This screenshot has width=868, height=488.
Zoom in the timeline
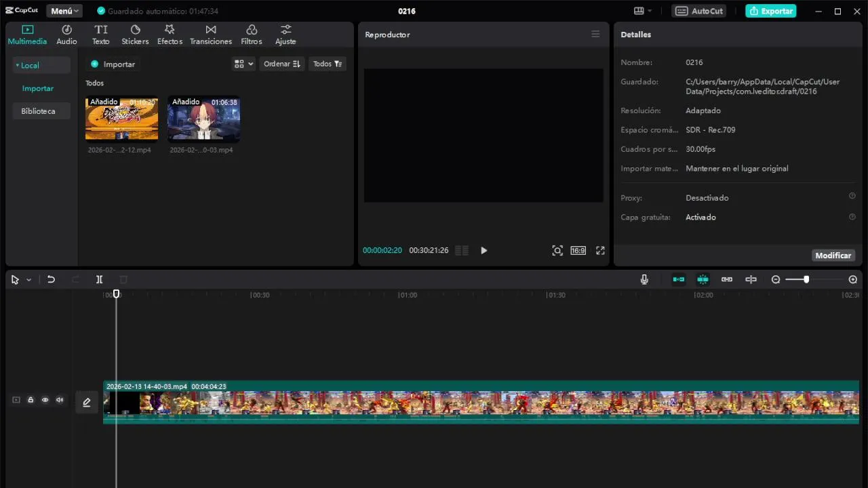[853, 279]
